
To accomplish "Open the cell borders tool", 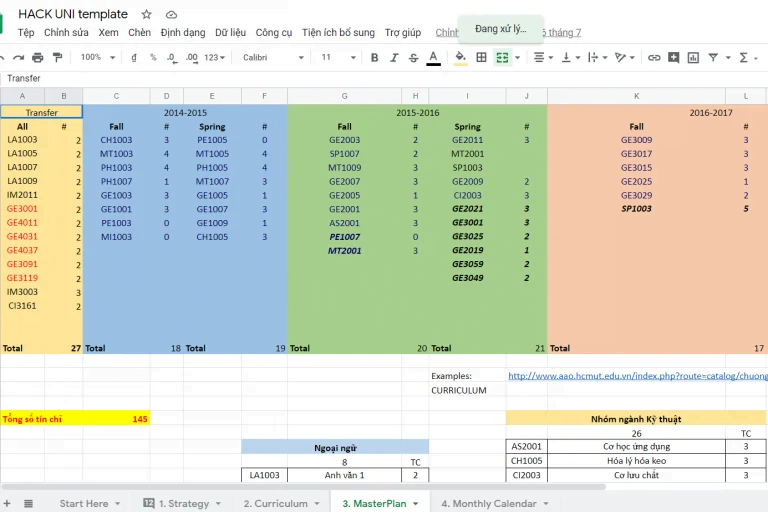I will click(x=481, y=58).
